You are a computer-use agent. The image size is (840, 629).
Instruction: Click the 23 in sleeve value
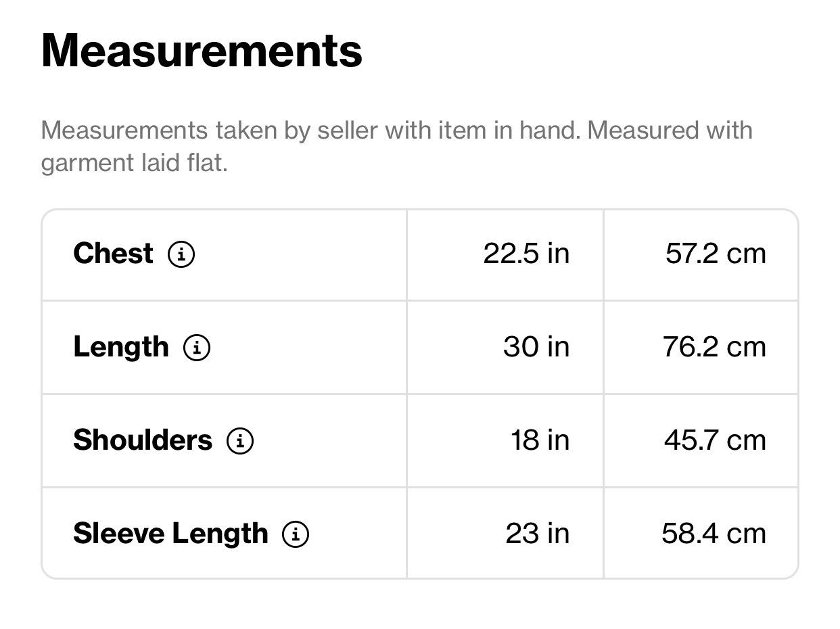point(537,534)
